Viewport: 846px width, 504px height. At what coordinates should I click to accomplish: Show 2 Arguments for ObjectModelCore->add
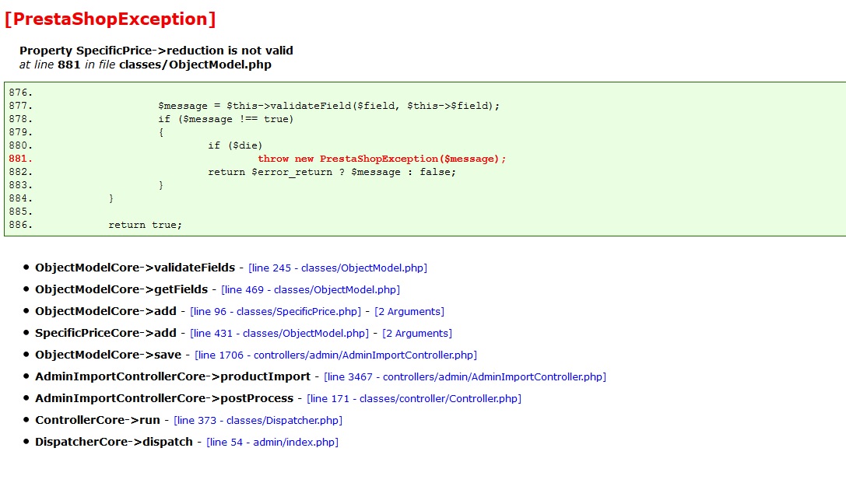tap(409, 312)
